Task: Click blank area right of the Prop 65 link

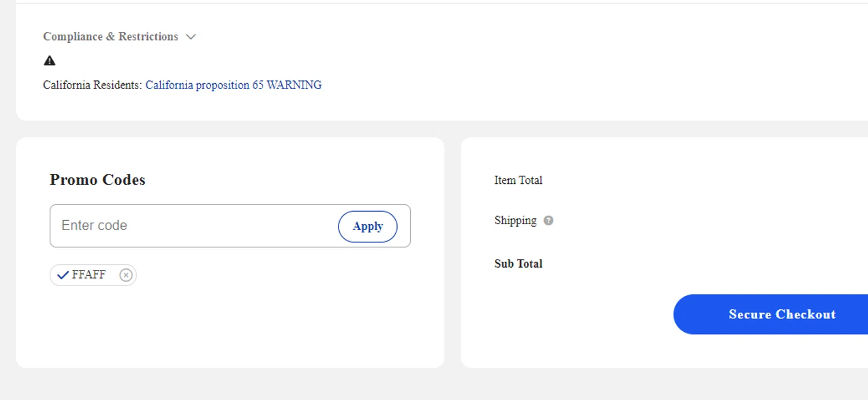Action: coord(579,85)
